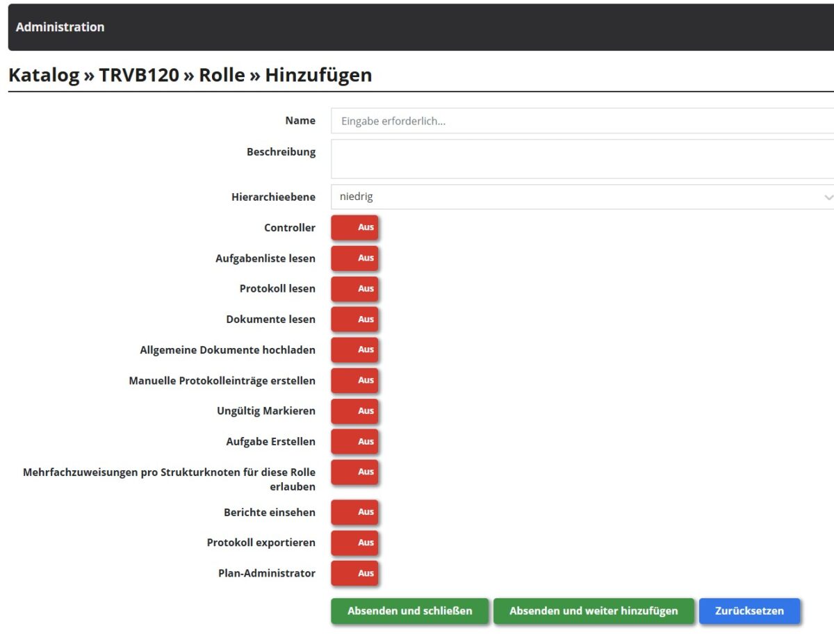Enable the Dokumente lesen toggle
This screenshot has width=834, height=644.
354,320
